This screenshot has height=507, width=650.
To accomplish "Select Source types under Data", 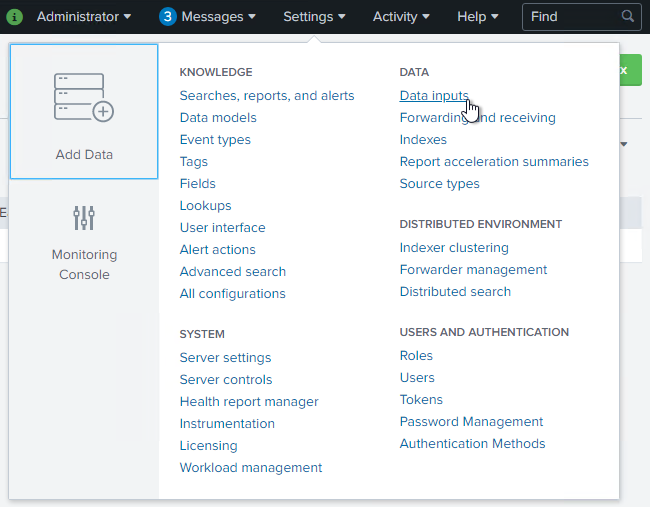I will (x=439, y=184).
